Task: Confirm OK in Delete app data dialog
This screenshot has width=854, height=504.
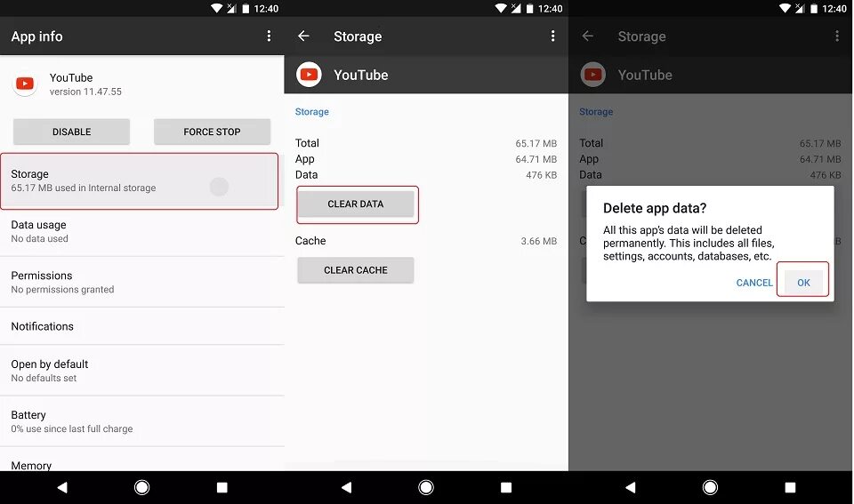Action: 803,283
